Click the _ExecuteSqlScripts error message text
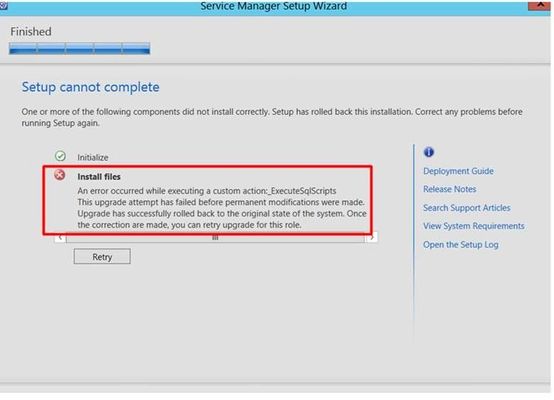This screenshot has width=554, height=400. [207, 191]
